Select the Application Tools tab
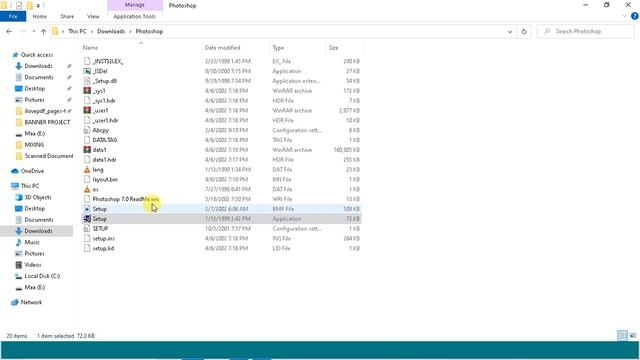The width and height of the screenshot is (640, 360). tap(134, 16)
